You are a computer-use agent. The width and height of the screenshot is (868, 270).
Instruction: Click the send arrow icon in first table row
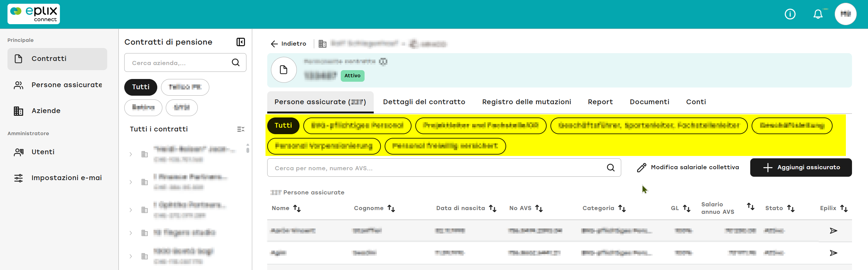(834, 231)
